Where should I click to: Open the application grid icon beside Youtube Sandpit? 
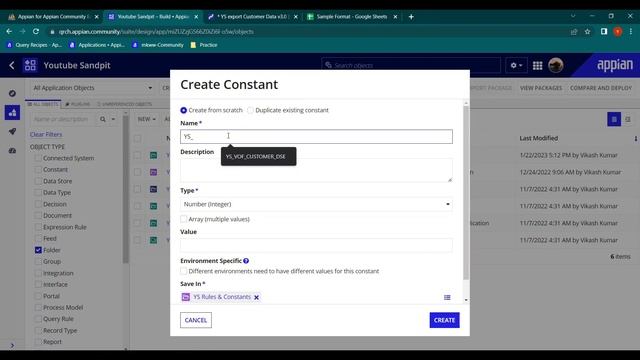click(x=30, y=65)
